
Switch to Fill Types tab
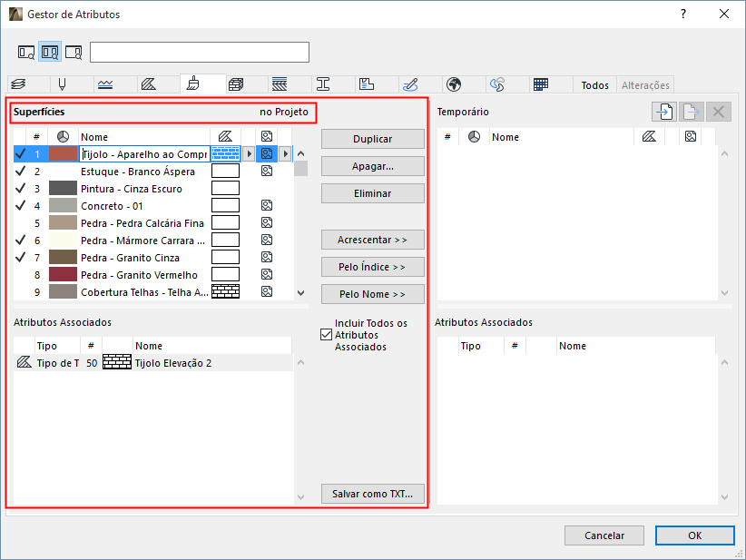149,84
